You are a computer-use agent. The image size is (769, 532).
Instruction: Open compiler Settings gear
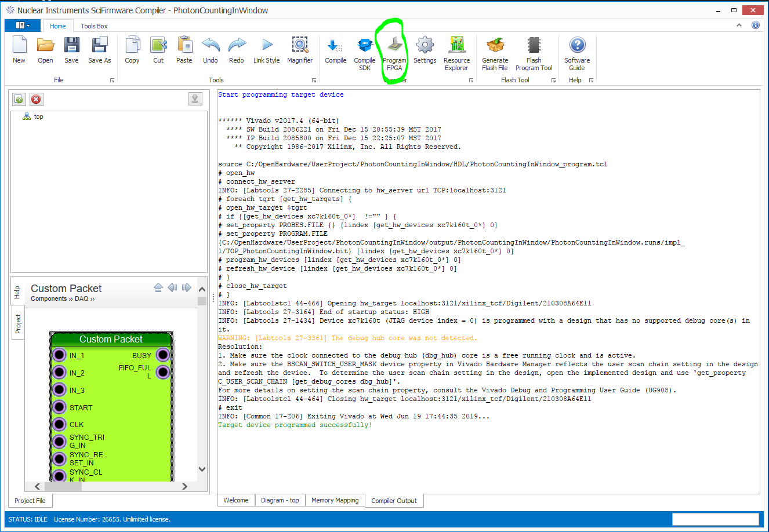coord(425,50)
